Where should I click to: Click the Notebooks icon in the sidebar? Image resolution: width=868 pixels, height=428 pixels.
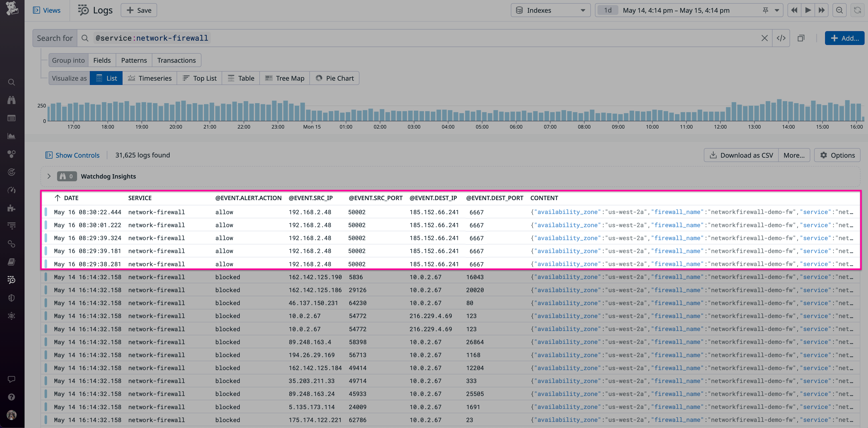[11, 262]
